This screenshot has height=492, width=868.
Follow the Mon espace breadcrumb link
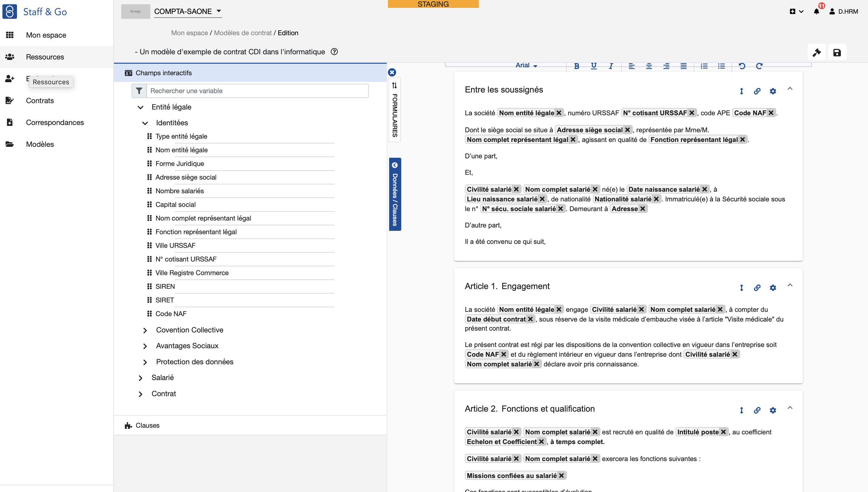(189, 33)
